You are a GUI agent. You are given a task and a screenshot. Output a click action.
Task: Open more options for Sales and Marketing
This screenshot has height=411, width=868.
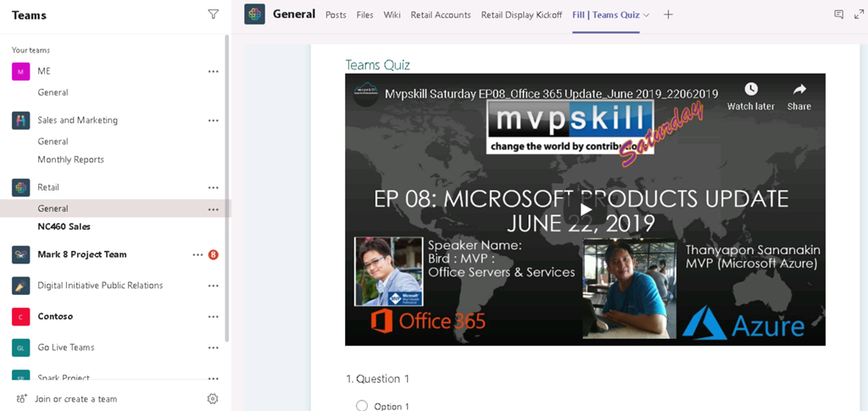click(213, 120)
